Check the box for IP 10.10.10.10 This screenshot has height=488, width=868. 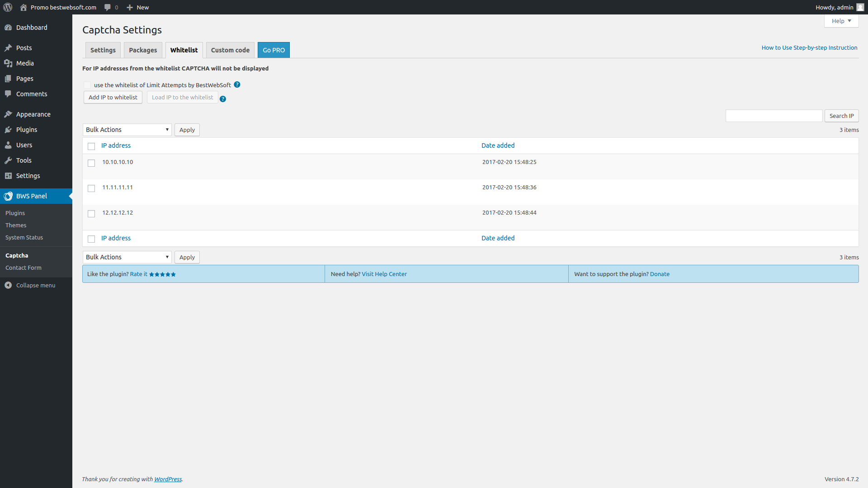coord(91,163)
